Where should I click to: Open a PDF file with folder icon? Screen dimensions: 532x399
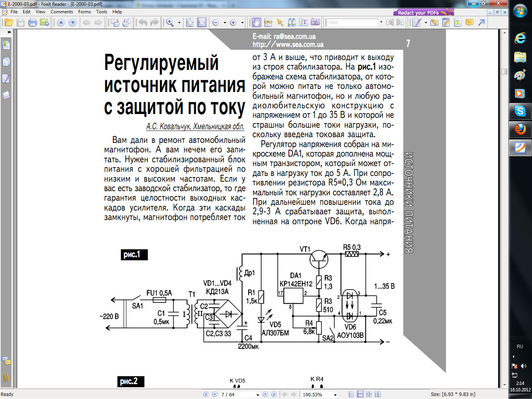tap(9, 23)
